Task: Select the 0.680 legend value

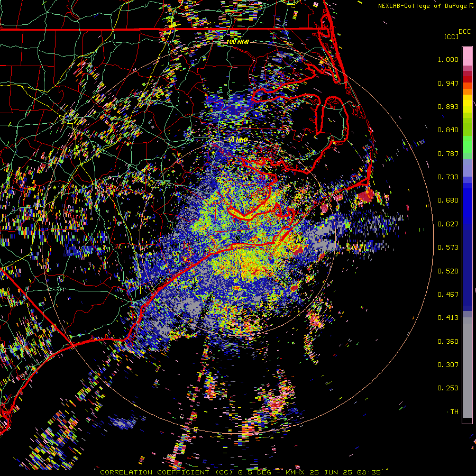Action: click(x=448, y=200)
